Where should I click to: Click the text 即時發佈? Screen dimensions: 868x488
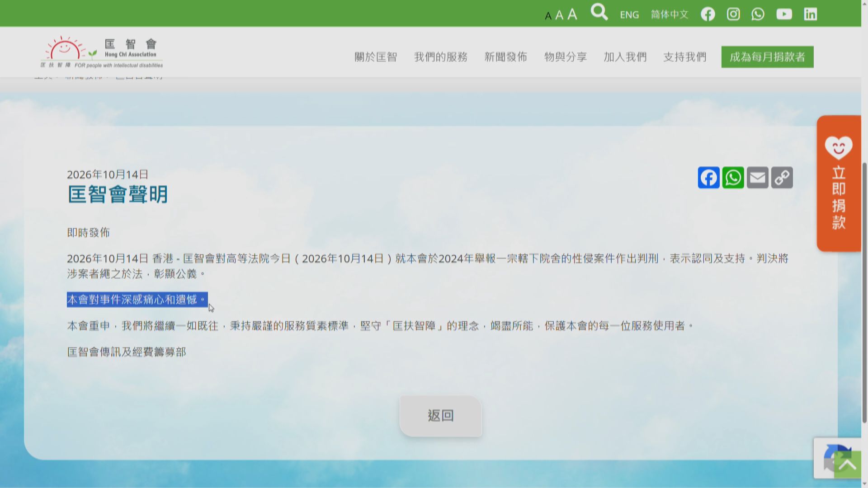pos(88,233)
